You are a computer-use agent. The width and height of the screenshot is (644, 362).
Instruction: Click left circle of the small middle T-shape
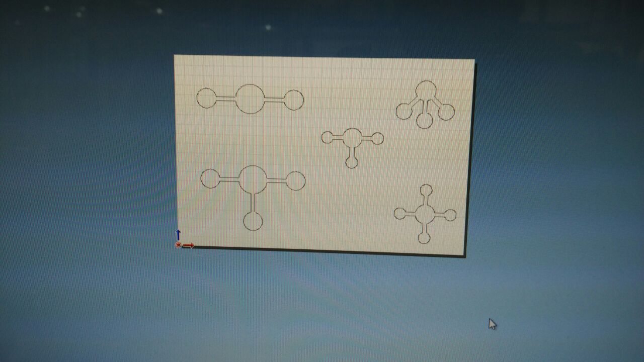pyautogui.click(x=327, y=137)
